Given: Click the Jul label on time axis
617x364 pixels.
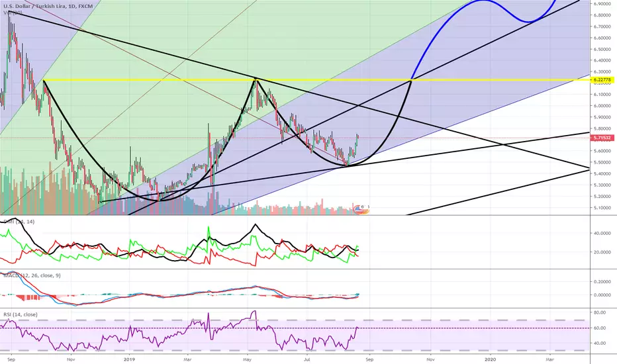Looking at the screenshot, I should (307, 359).
